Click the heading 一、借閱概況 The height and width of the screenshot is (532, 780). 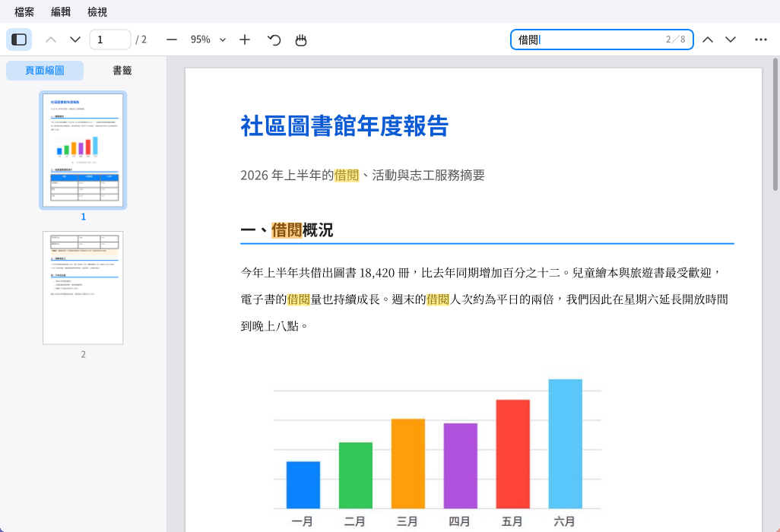287,230
